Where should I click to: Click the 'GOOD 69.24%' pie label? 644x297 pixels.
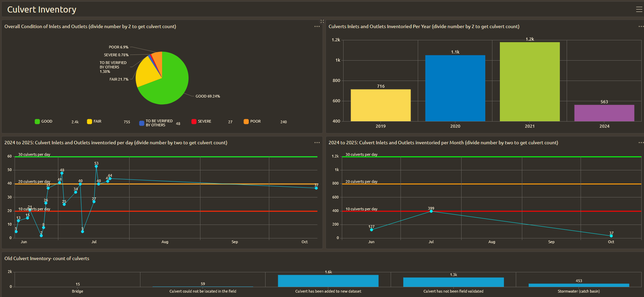point(208,96)
